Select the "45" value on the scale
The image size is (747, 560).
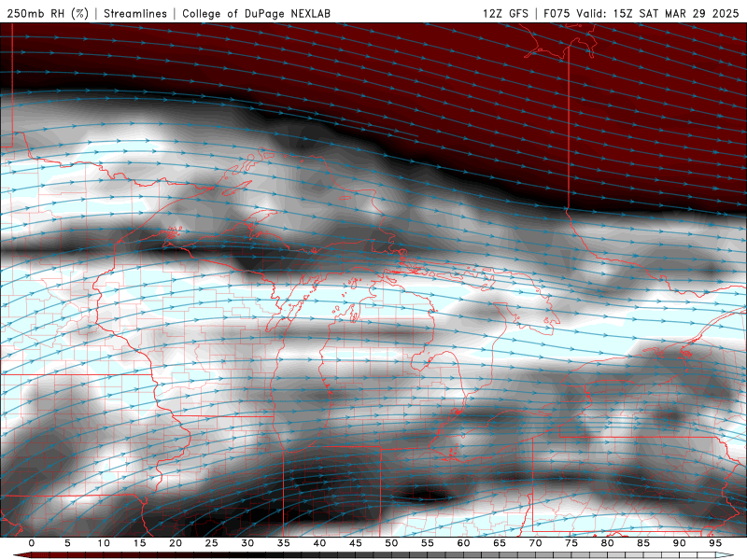tap(356, 543)
